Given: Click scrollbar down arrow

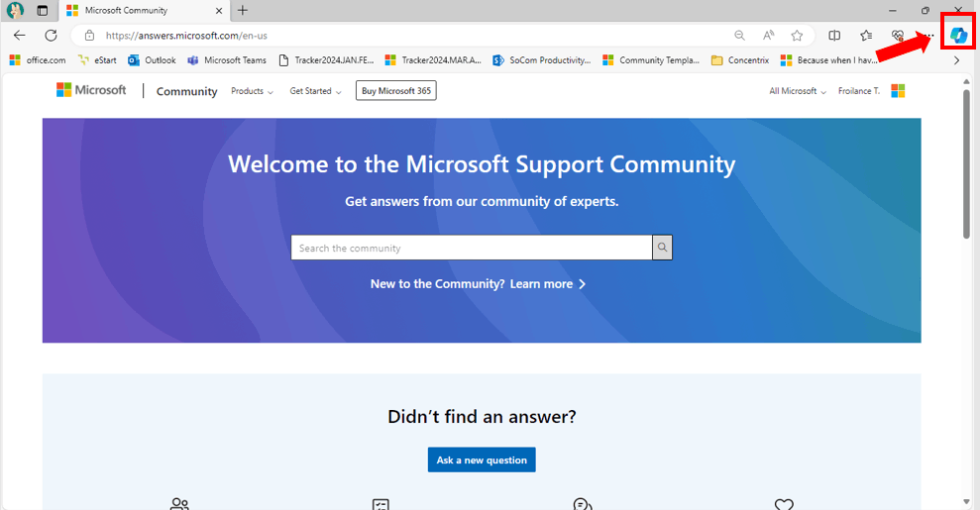Looking at the screenshot, I should click(x=966, y=502).
